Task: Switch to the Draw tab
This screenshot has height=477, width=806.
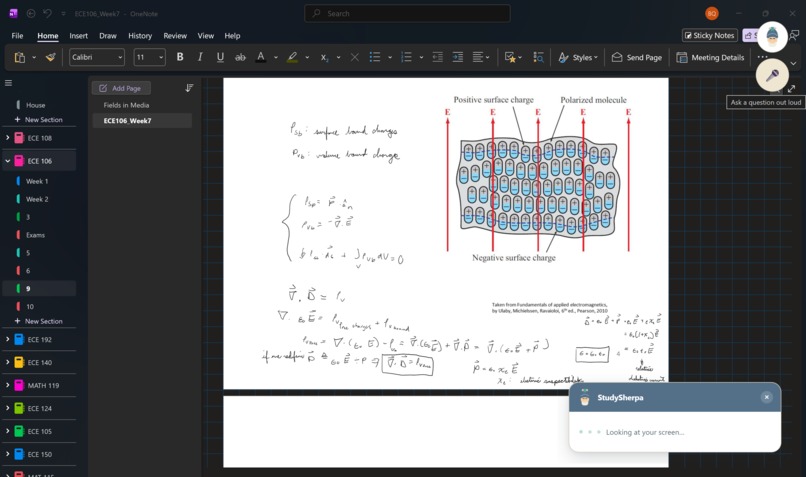Action: coord(108,35)
